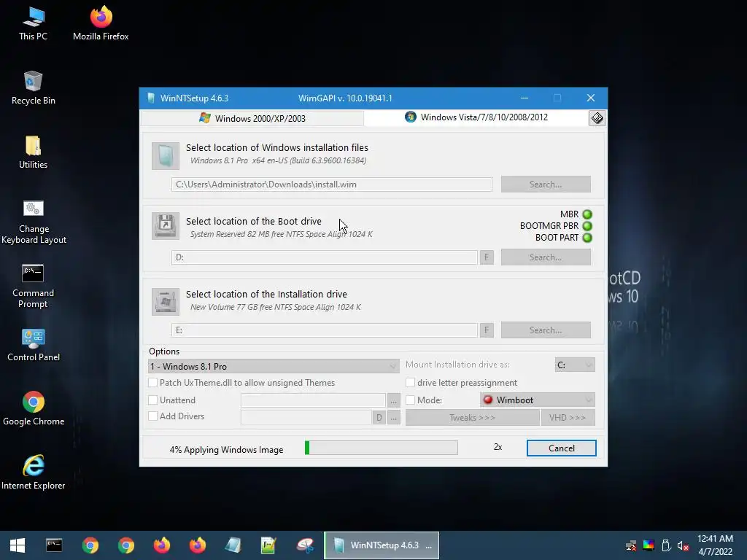
Task: Open the first Chrome icon in taskbar
Action: point(90,545)
